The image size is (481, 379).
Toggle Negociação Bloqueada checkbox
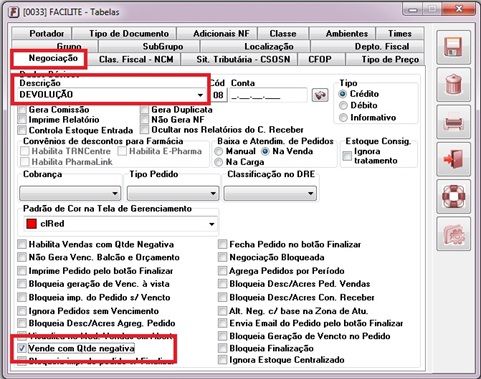pyautogui.click(x=222, y=257)
